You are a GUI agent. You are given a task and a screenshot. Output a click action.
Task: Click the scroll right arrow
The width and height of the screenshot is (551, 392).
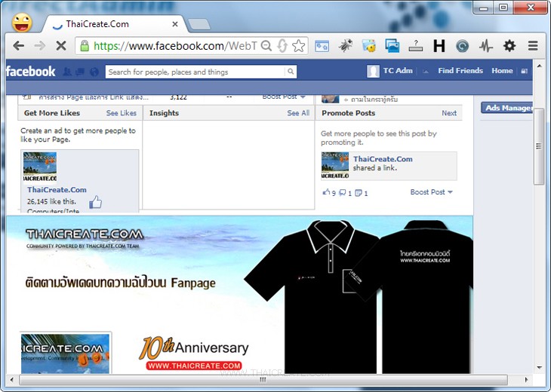point(526,379)
